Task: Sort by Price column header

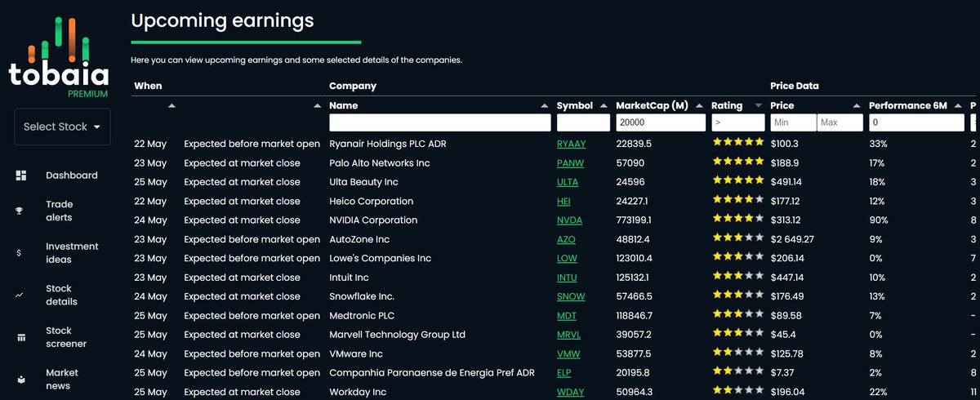Action: point(782,105)
